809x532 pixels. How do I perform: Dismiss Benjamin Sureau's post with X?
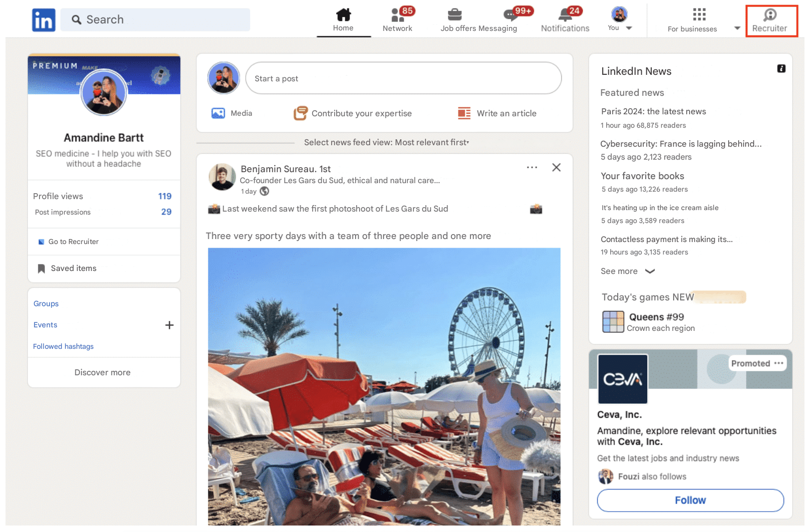tap(556, 168)
